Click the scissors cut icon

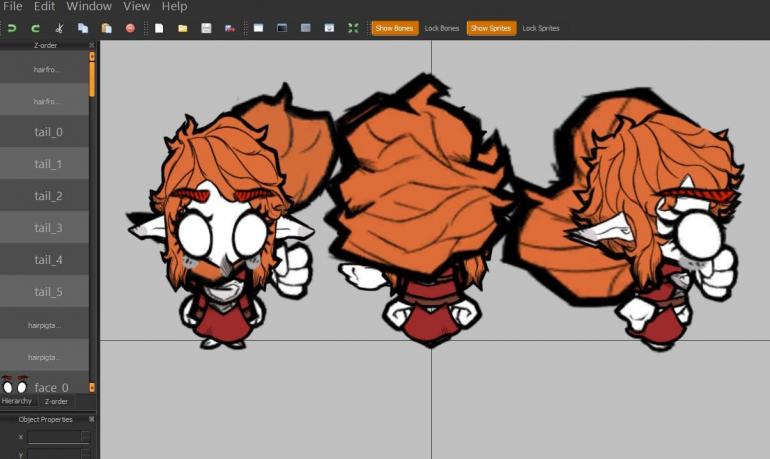60,28
